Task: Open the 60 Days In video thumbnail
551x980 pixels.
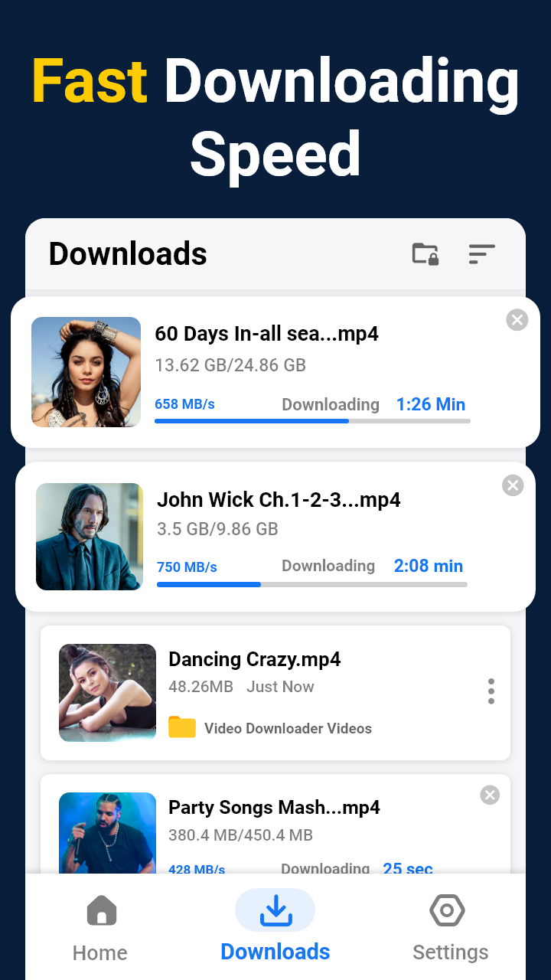Action: pyautogui.click(x=86, y=372)
